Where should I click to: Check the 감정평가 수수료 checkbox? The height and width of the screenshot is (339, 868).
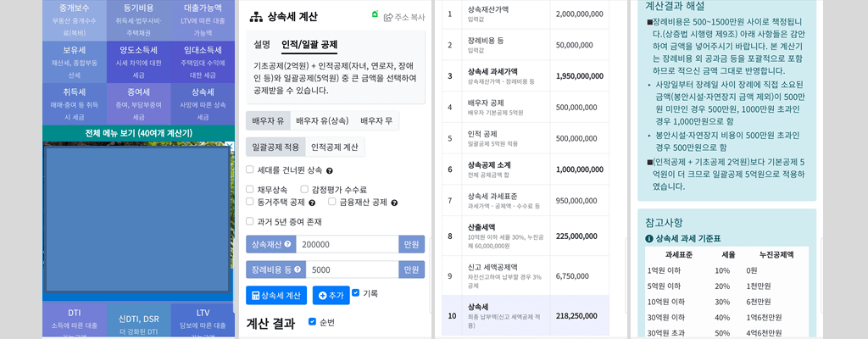305,189
